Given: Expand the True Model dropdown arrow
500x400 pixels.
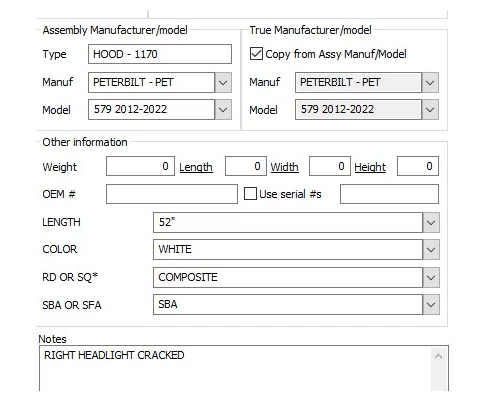Looking at the screenshot, I should click(430, 109).
